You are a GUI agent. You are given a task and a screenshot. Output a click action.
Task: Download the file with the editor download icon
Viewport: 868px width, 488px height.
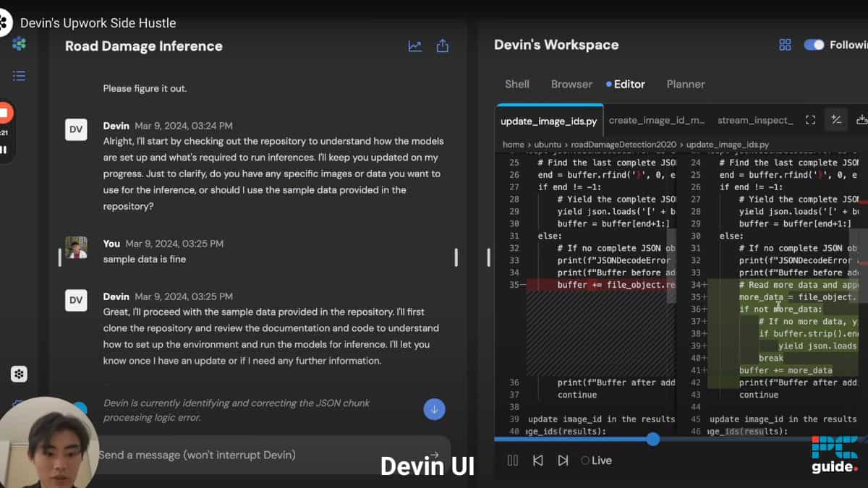point(861,120)
